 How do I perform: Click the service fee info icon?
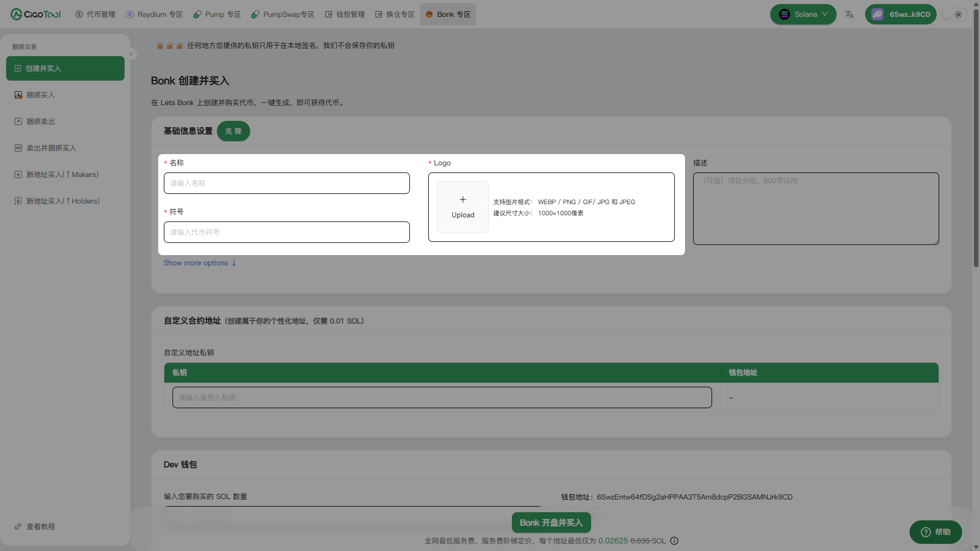[674, 541]
